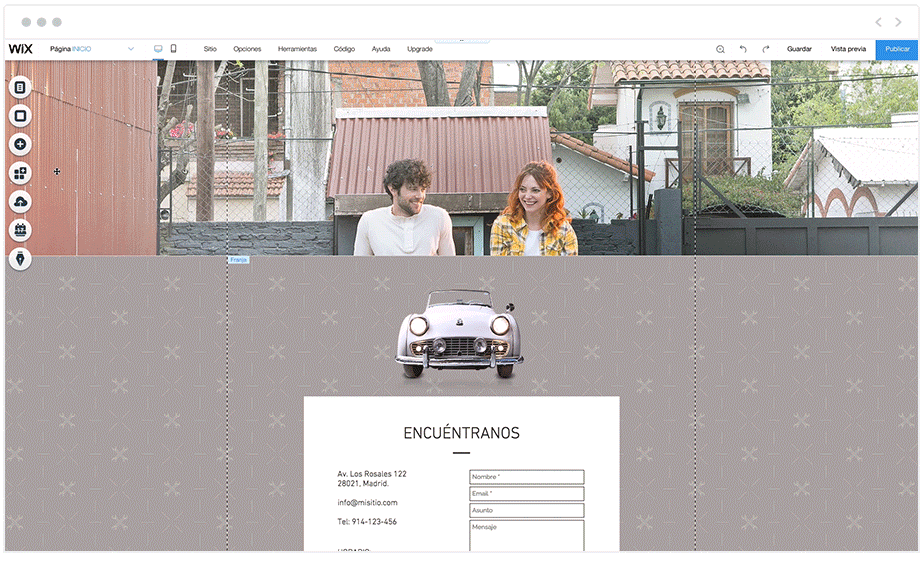This screenshot has width=924, height=563.
Task: Click the undo arrow icon
Action: pyautogui.click(x=743, y=49)
